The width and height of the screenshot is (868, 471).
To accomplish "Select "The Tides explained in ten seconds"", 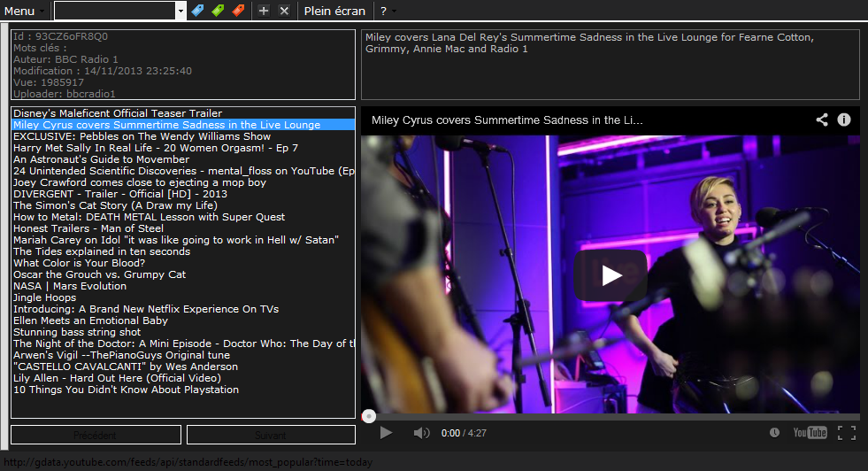I will [183, 251].
